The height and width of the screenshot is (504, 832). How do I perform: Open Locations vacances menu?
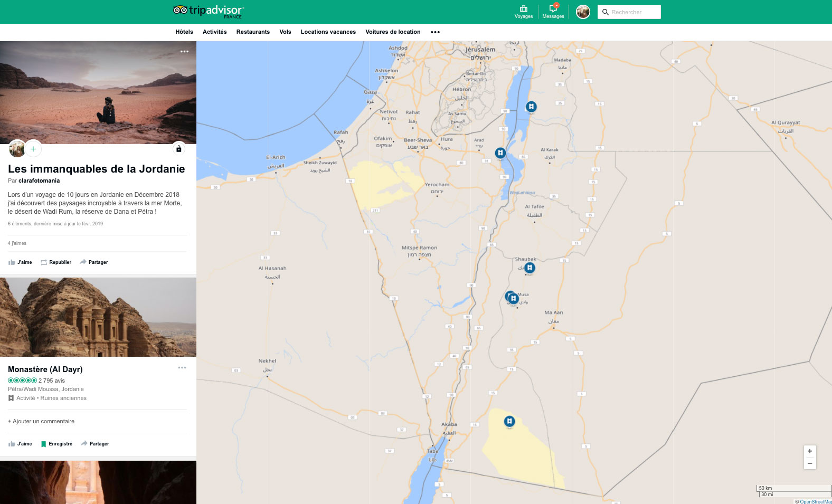[x=328, y=32]
